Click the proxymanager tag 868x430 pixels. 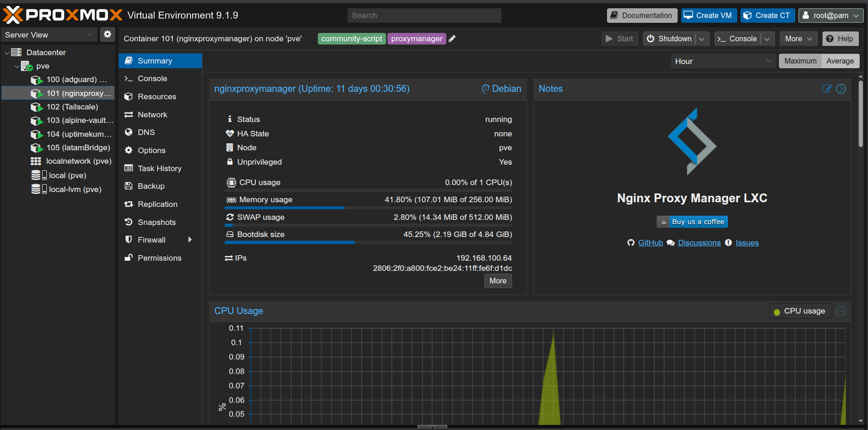(417, 39)
